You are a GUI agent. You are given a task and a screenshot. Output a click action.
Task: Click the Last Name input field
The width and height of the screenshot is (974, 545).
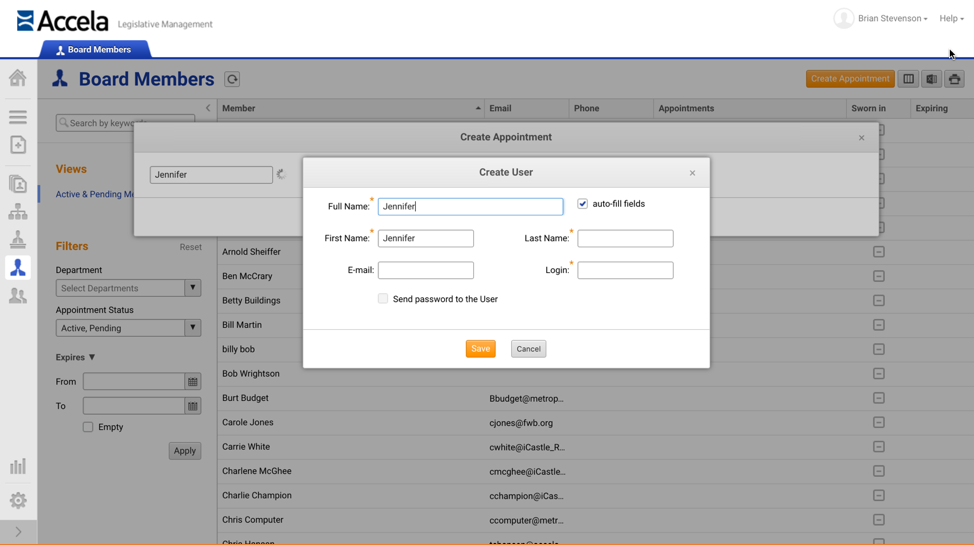[x=625, y=238]
